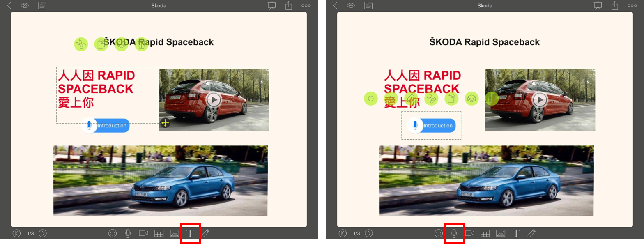Go to next slide arrow in right screenshot
This screenshot has width=644, height=244.
tap(369, 233)
